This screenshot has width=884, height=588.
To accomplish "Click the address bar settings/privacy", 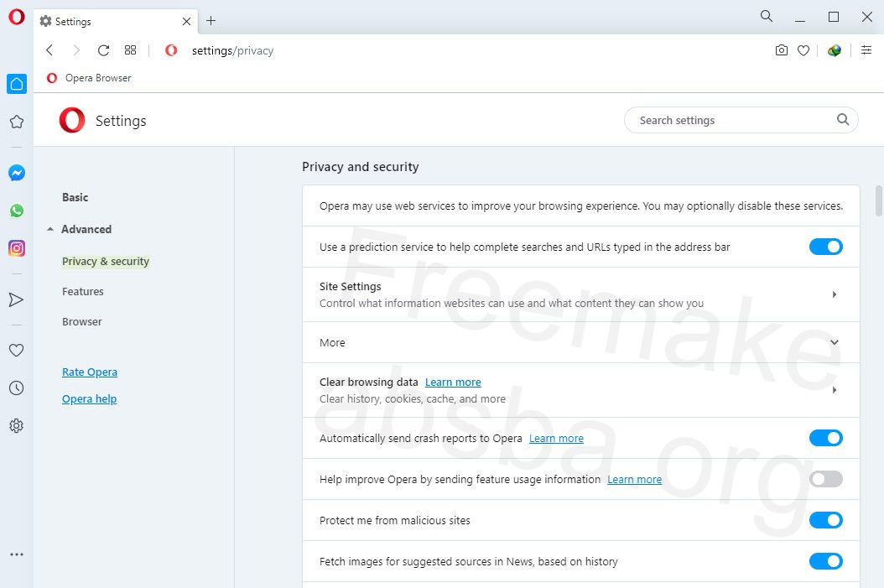I will (x=232, y=50).
